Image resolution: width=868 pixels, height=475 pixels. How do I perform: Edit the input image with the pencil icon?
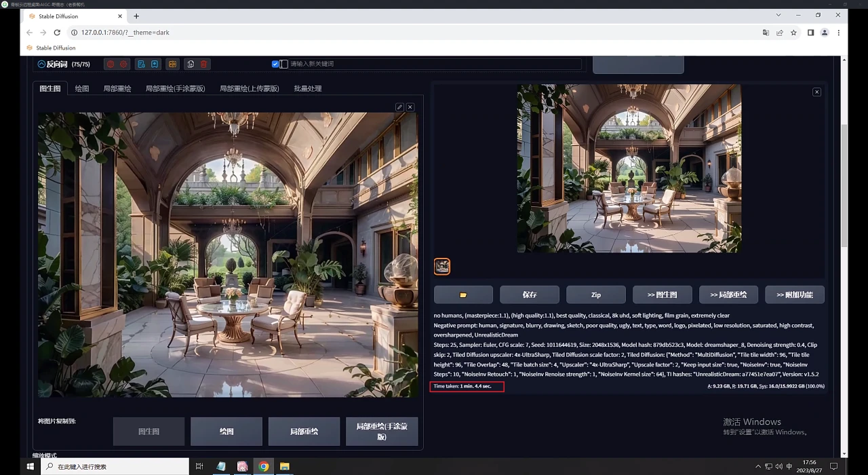tap(399, 107)
